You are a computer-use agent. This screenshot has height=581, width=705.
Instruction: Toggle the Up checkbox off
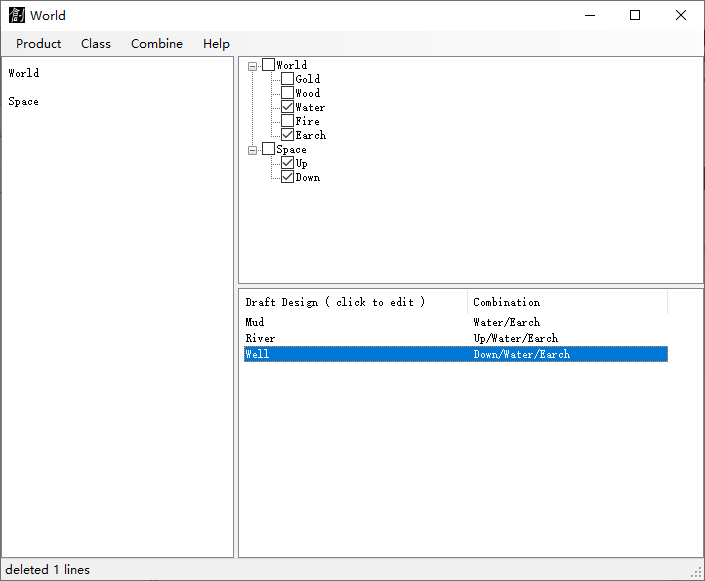[288, 163]
